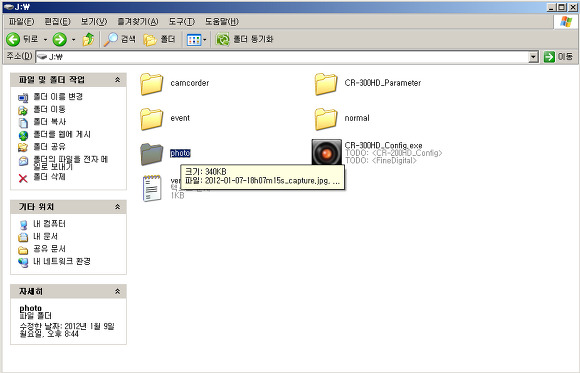Click the event folder name
580x373 pixels.
(x=180, y=118)
